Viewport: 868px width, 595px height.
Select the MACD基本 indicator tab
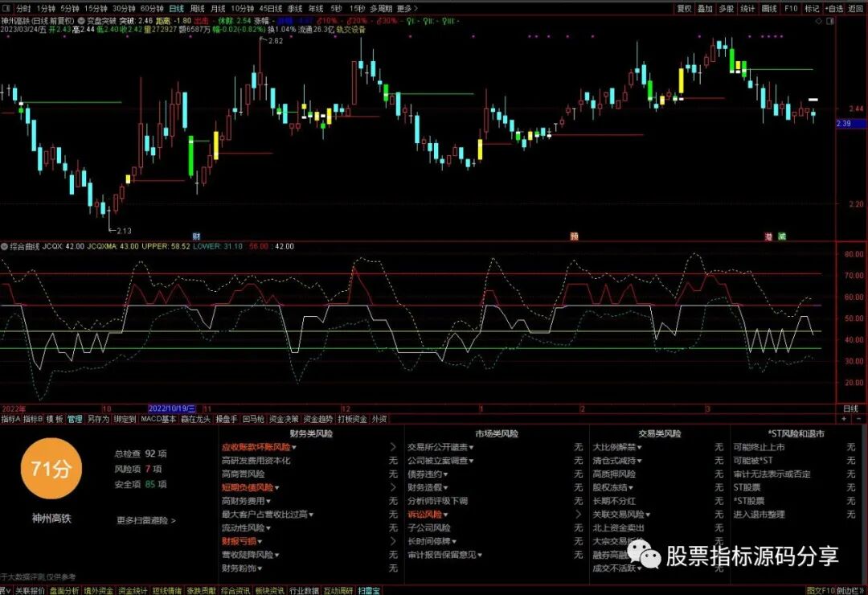(158, 420)
